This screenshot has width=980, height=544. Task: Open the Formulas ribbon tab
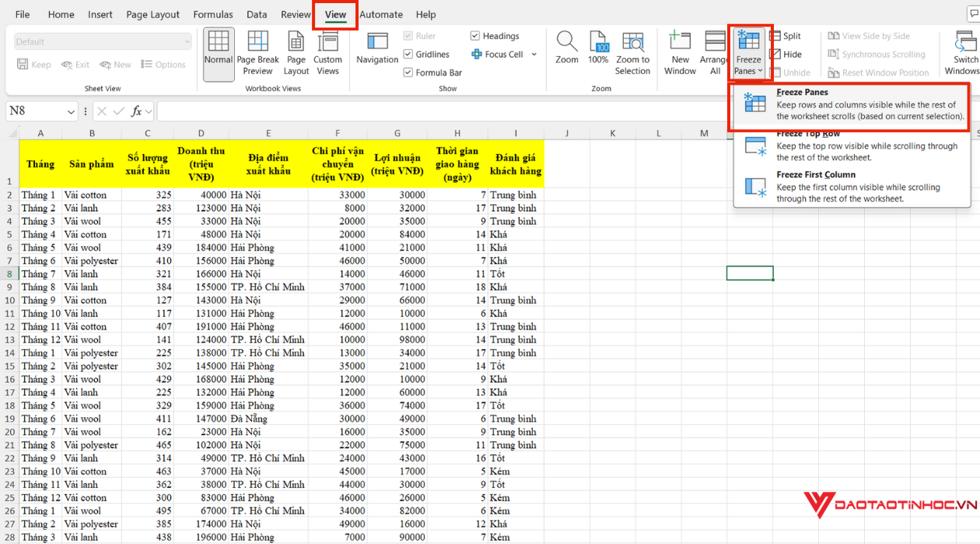(212, 14)
